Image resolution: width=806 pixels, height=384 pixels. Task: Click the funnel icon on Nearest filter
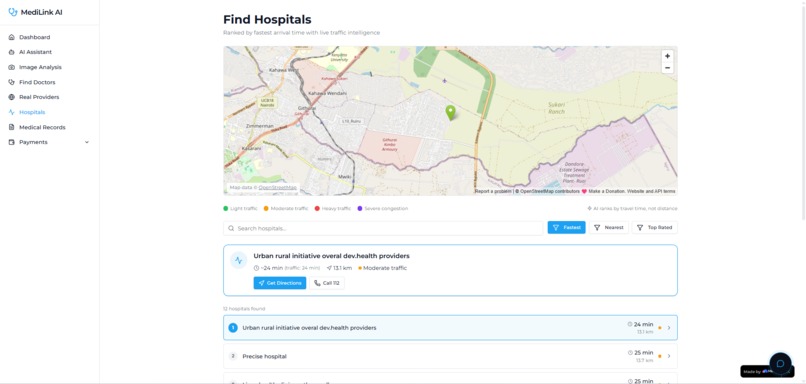pos(597,227)
